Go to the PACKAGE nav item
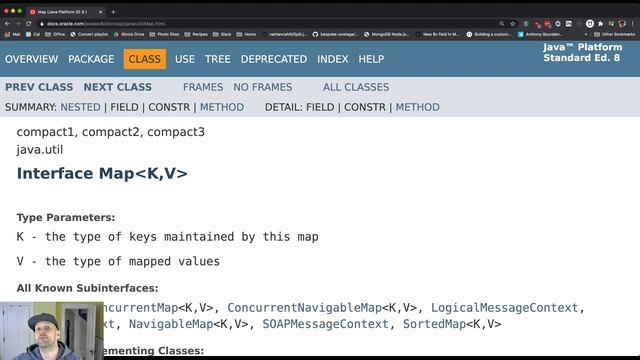 (x=91, y=59)
